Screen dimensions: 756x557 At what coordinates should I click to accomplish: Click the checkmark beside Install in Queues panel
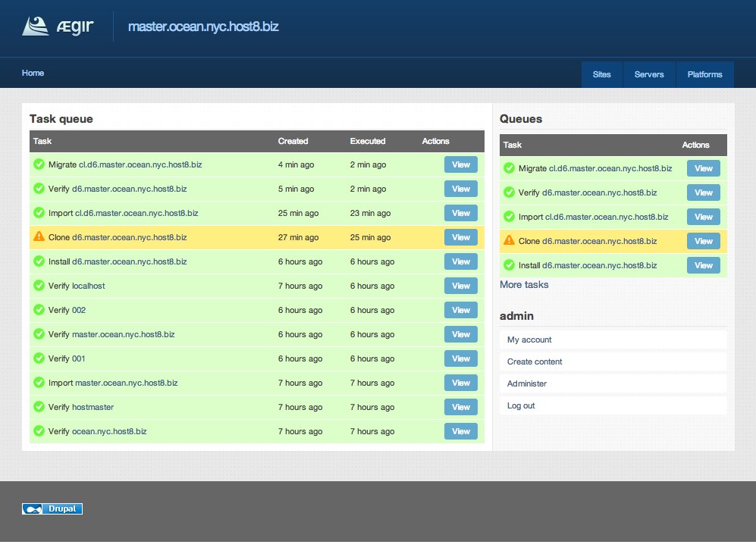509,265
